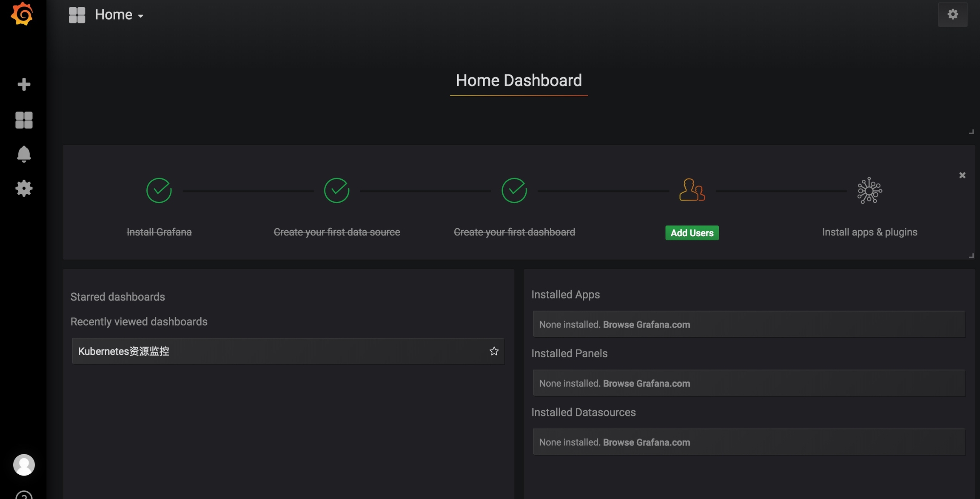This screenshot has width=980, height=499.
Task: Open dashboard settings gear at top right
Action: [952, 14]
